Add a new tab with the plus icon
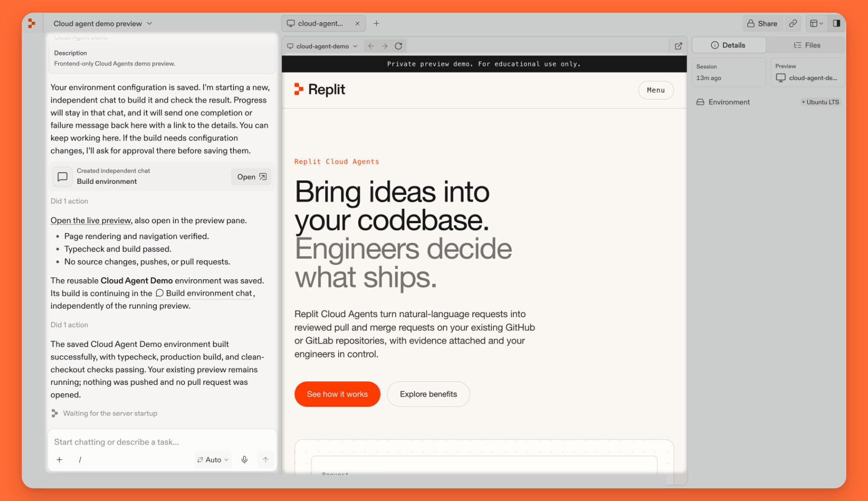The image size is (868, 501). coord(376,23)
